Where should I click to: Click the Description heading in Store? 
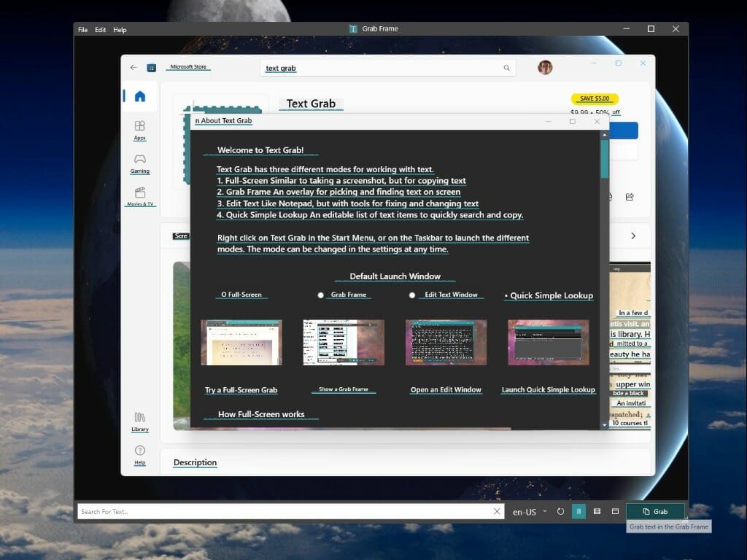pos(195,462)
